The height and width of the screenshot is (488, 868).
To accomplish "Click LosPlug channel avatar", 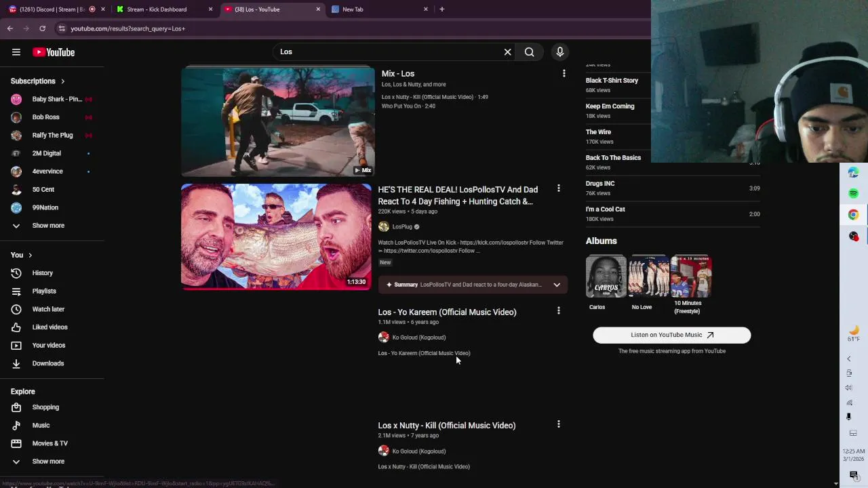I will (x=384, y=227).
